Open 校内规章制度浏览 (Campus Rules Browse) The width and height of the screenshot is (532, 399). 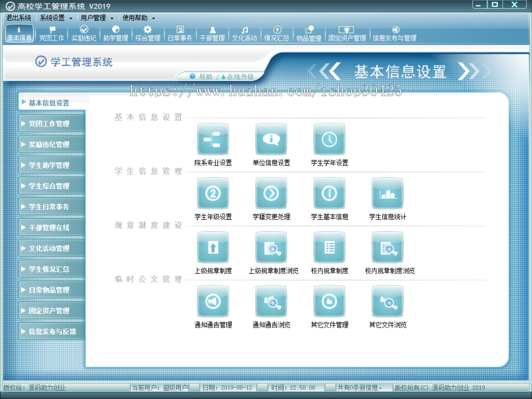(x=387, y=247)
